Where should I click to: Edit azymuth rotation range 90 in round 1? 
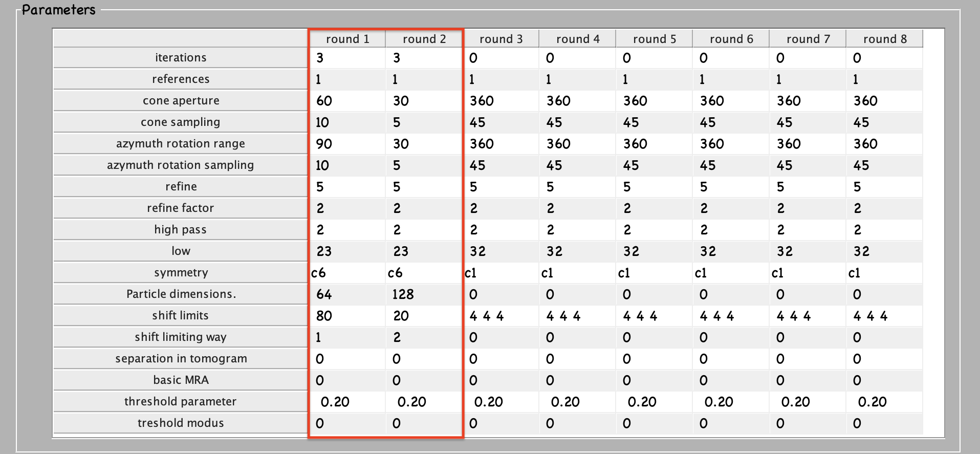pyautogui.click(x=347, y=144)
